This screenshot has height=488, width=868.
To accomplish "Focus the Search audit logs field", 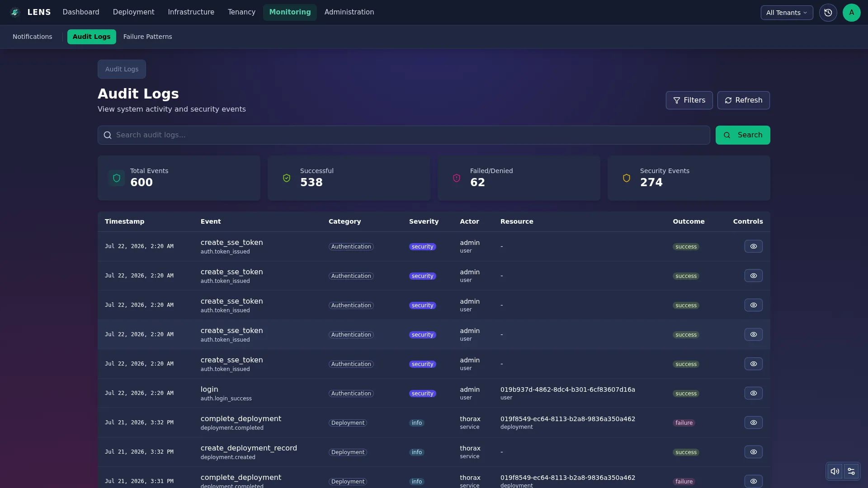I will (404, 135).
